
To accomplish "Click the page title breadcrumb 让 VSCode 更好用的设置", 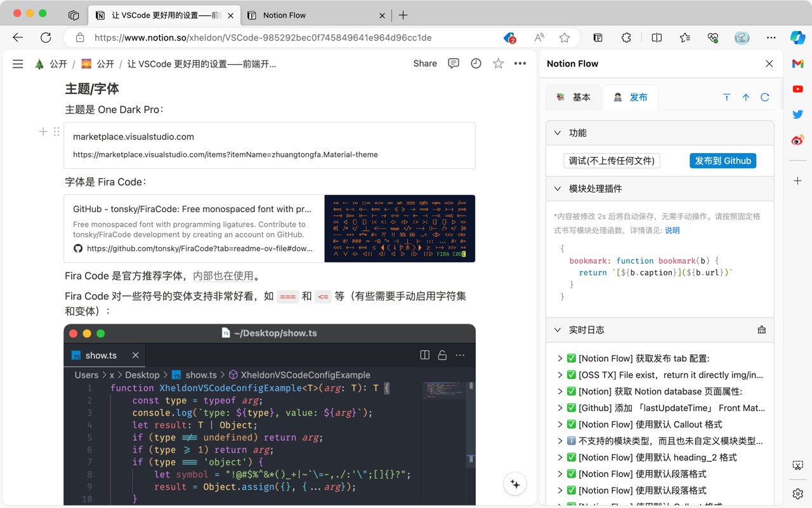I will pos(202,63).
